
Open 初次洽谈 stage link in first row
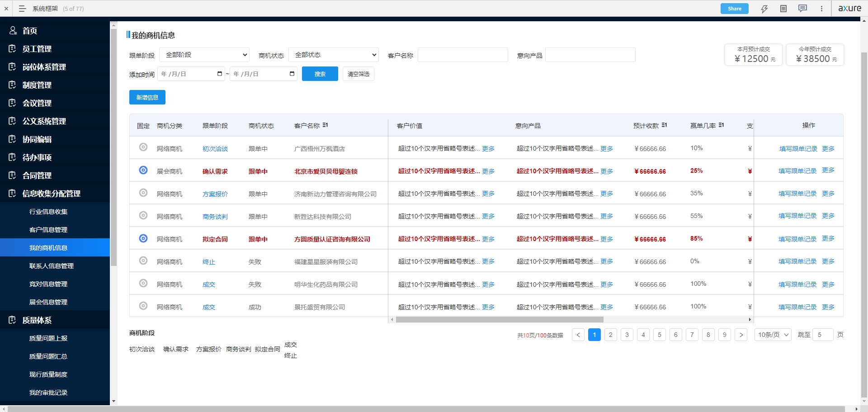click(x=215, y=149)
